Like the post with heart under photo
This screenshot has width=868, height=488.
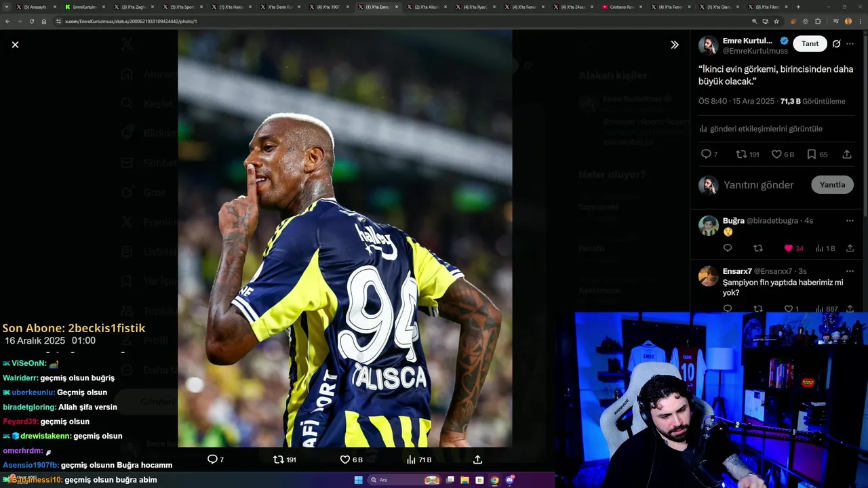coord(345,460)
